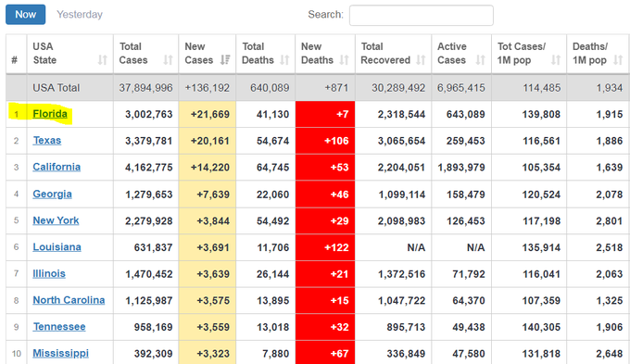Viewport: 630px width, 364px height.
Task: Open the California state link
Action: (x=57, y=167)
